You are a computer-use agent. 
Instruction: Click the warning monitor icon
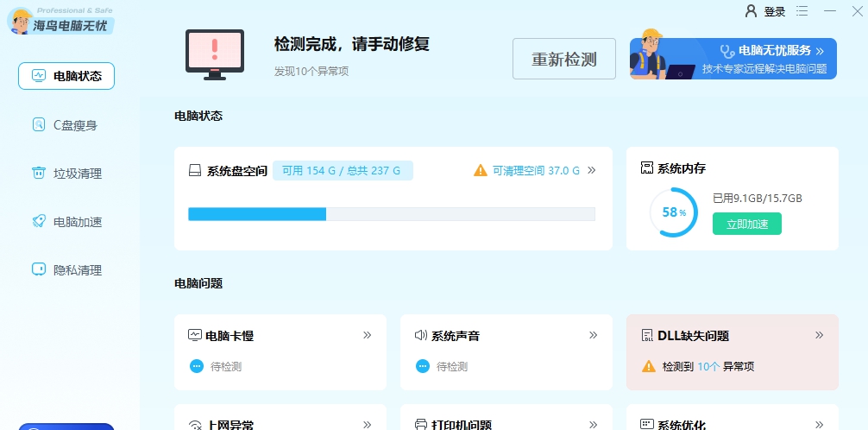pos(215,54)
